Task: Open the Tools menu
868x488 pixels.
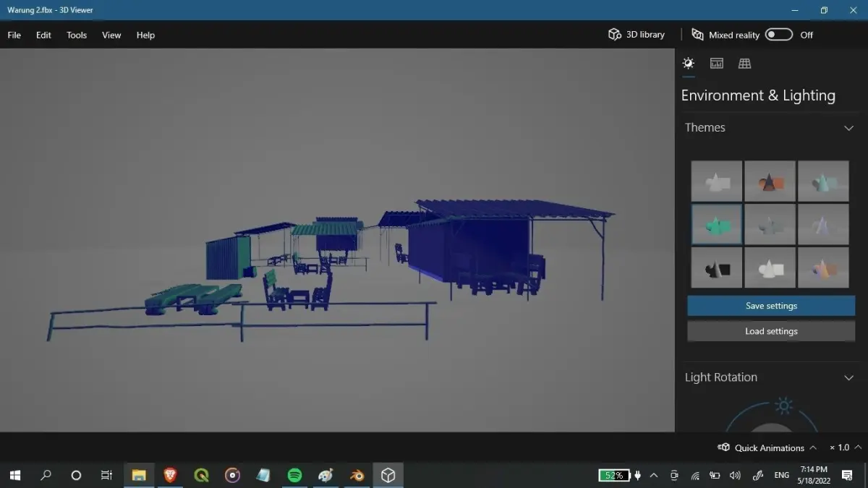Action: 77,35
